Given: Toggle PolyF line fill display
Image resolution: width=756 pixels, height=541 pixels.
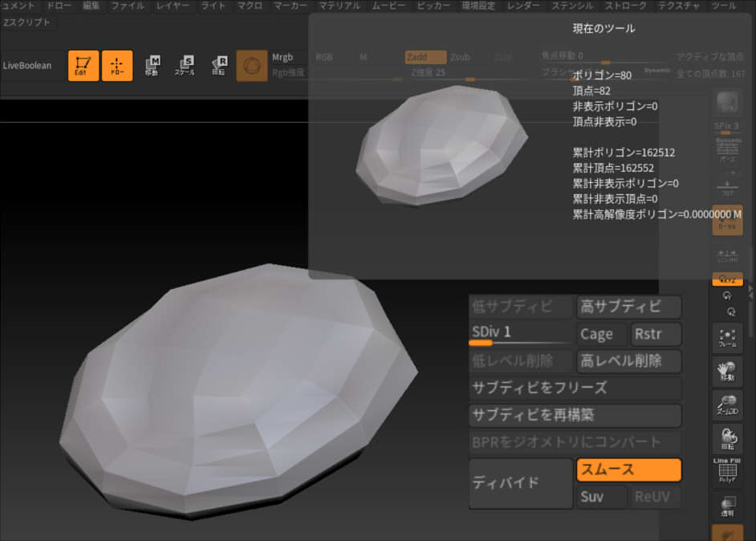Looking at the screenshot, I should pyautogui.click(x=728, y=470).
